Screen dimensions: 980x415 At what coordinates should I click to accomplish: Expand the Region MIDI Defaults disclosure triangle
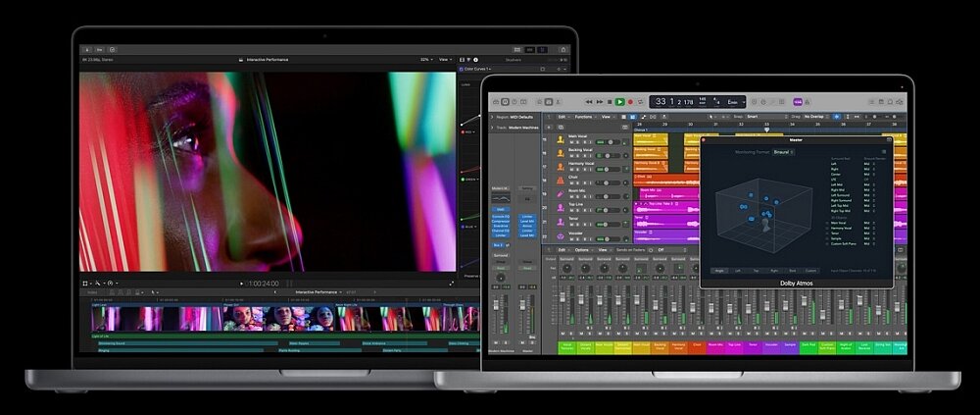point(492,117)
